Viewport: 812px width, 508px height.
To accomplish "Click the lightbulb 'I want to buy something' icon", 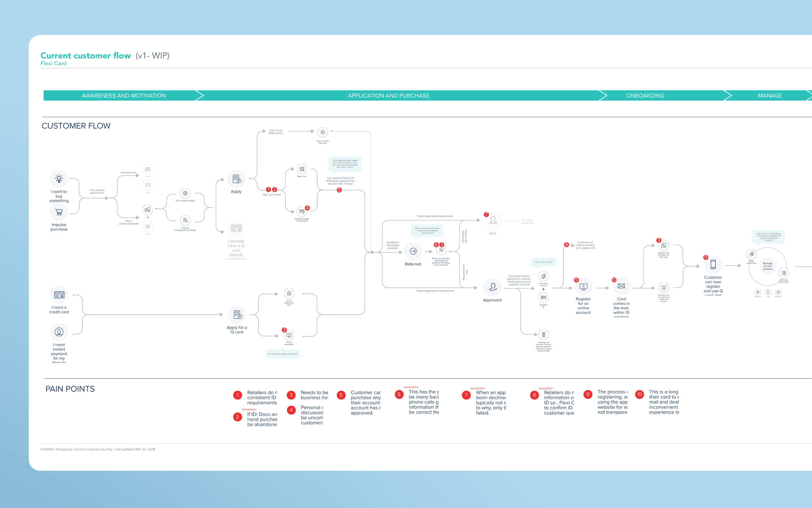I will point(59,179).
